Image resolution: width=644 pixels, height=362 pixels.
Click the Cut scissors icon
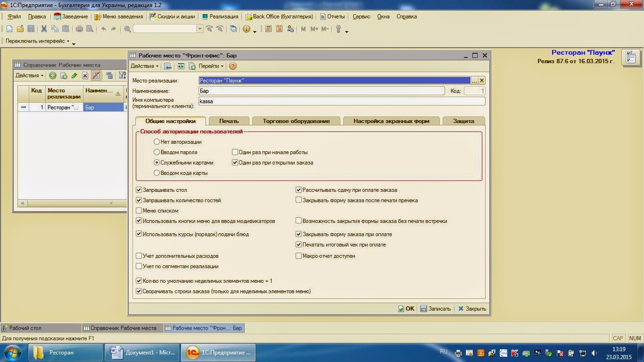pos(44,29)
